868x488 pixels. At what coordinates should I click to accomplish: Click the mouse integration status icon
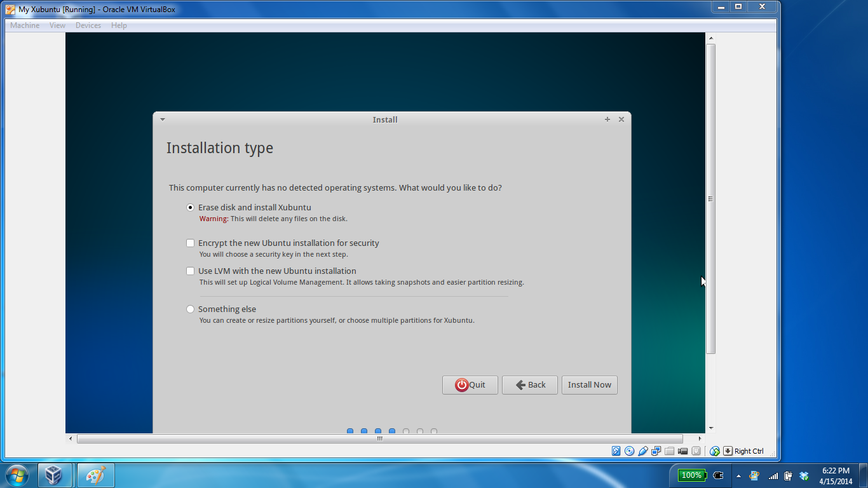click(x=715, y=451)
